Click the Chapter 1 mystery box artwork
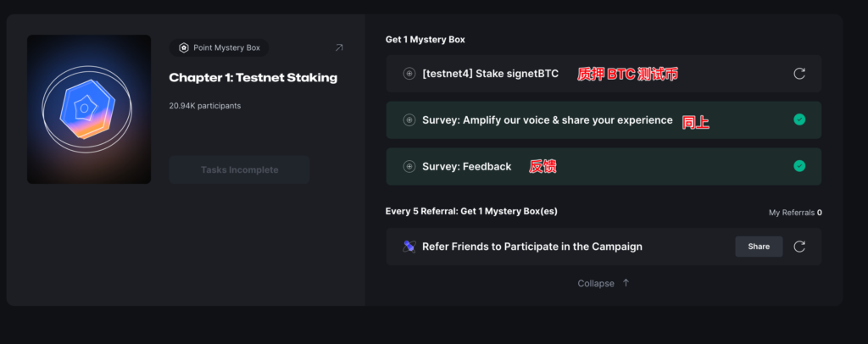 point(89,109)
